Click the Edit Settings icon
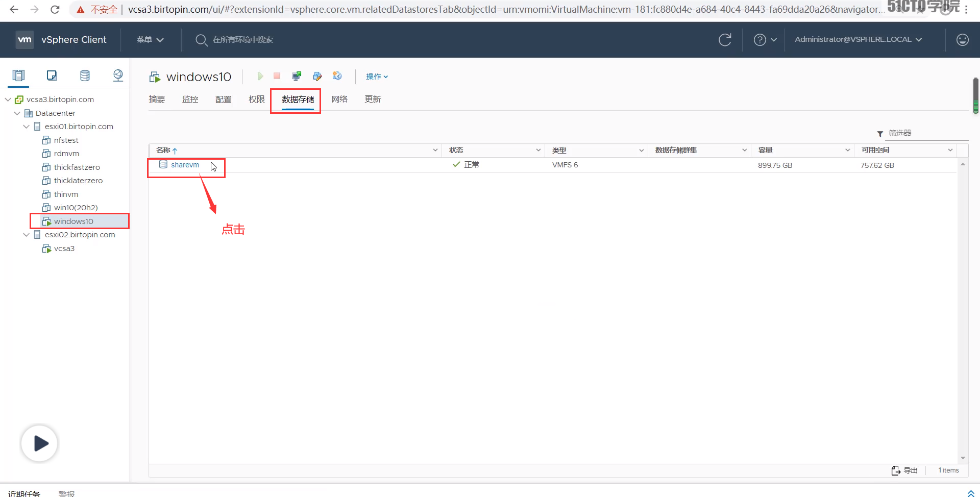 click(317, 76)
